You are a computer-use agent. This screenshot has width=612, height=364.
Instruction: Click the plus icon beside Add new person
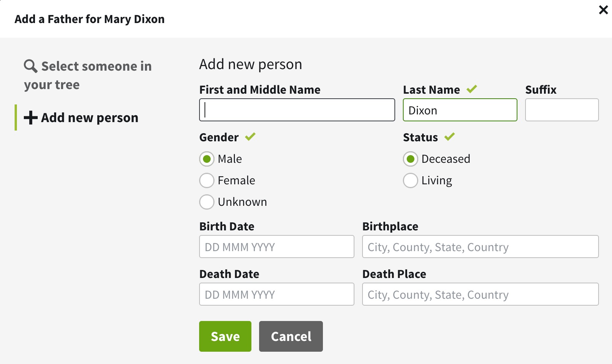click(x=31, y=117)
